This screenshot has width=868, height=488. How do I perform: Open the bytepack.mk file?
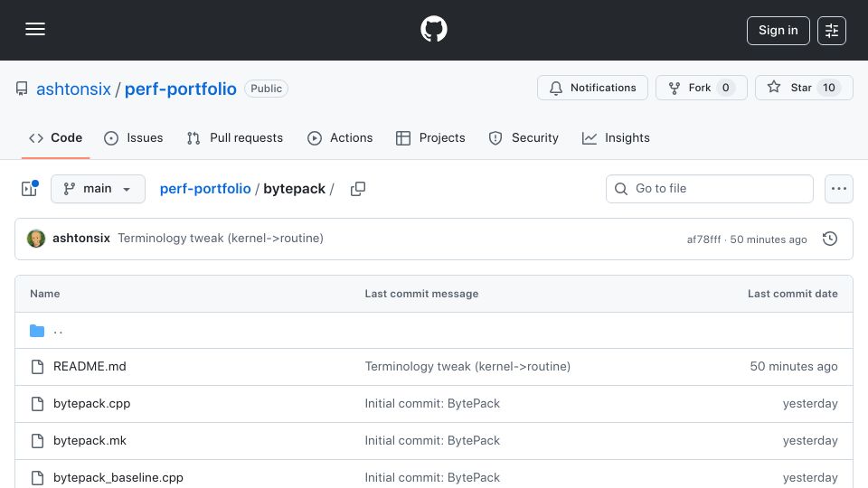(x=90, y=440)
